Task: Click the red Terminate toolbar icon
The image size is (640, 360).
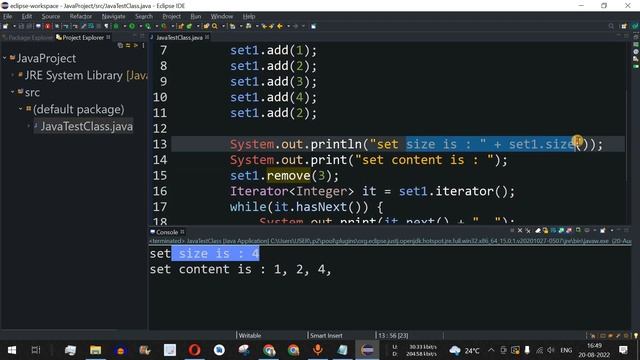Action: (x=48, y=26)
